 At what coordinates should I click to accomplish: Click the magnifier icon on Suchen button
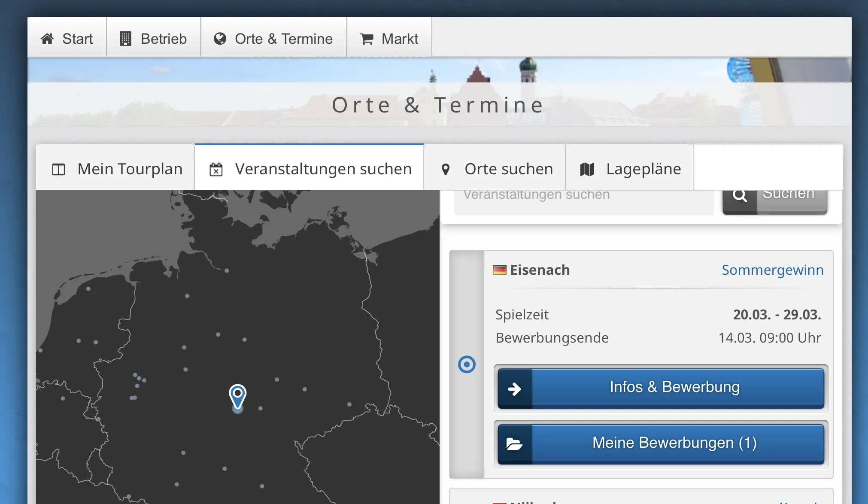click(740, 196)
